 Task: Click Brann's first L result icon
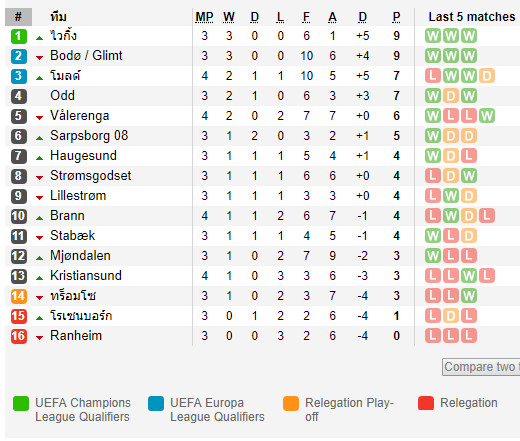[433, 216]
